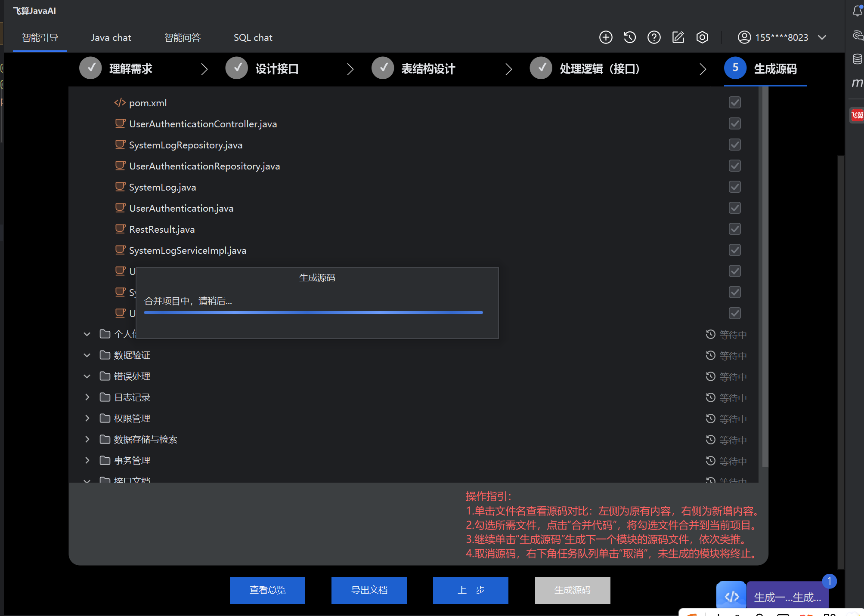The image size is (864, 616).
Task: Click the 查看总览 button
Action: pyautogui.click(x=267, y=590)
